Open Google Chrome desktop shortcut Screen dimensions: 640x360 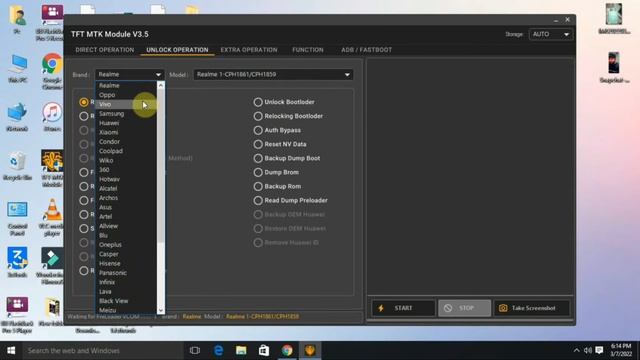pyautogui.click(x=52, y=71)
